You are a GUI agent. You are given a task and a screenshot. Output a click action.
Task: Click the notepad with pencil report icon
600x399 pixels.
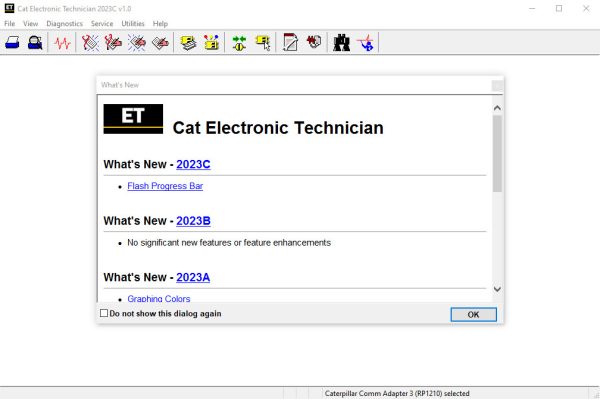click(290, 42)
